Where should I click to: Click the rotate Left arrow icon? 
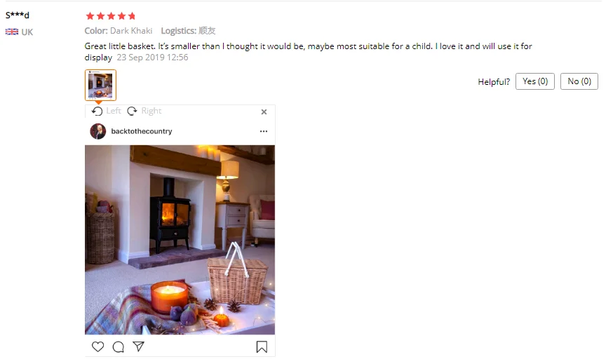[x=97, y=111]
